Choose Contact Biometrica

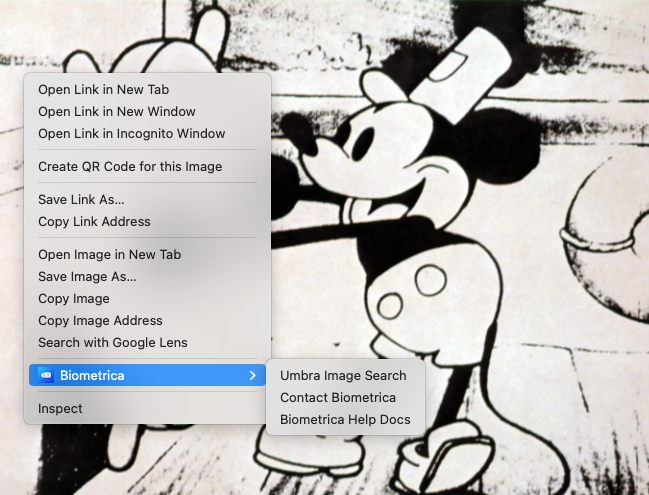pyautogui.click(x=346, y=397)
